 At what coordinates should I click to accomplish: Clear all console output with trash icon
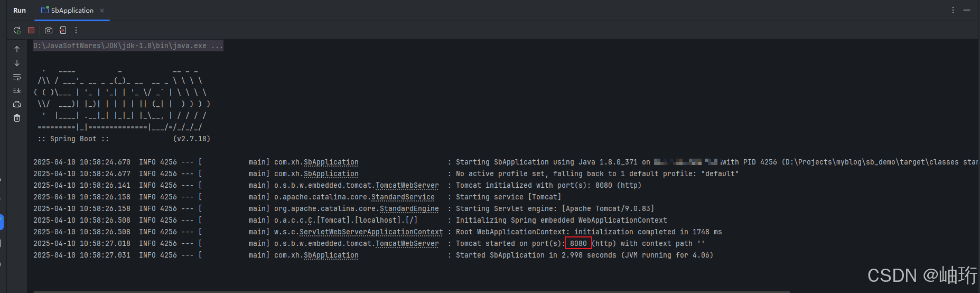tap(17, 118)
